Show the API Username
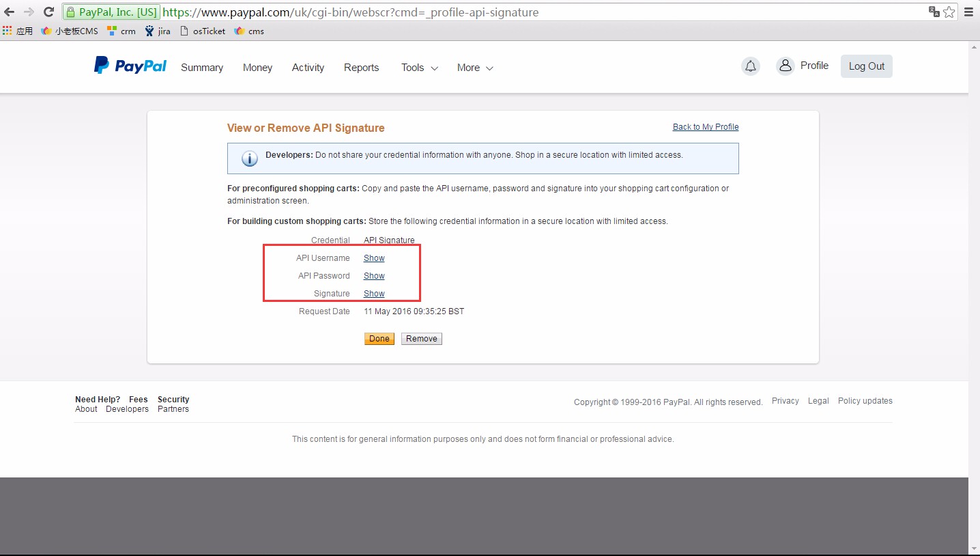 pos(374,258)
